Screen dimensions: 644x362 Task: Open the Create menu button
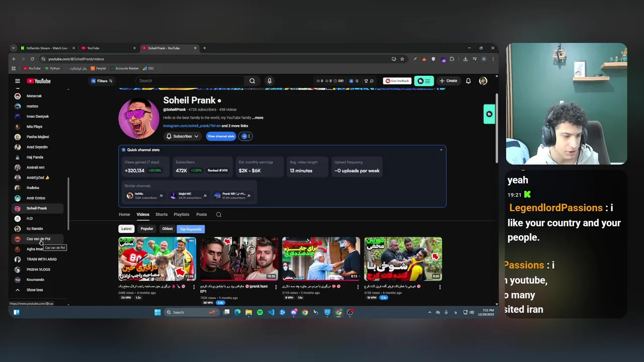pyautogui.click(x=448, y=81)
